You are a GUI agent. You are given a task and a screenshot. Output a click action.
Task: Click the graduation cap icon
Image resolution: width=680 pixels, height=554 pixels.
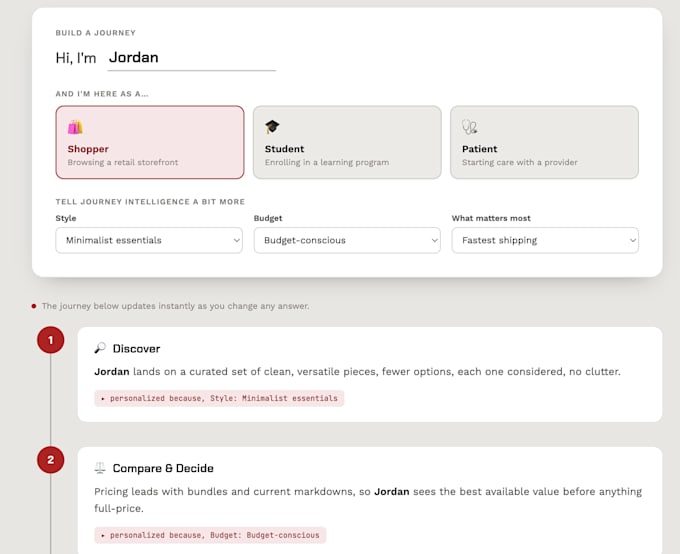click(x=272, y=127)
